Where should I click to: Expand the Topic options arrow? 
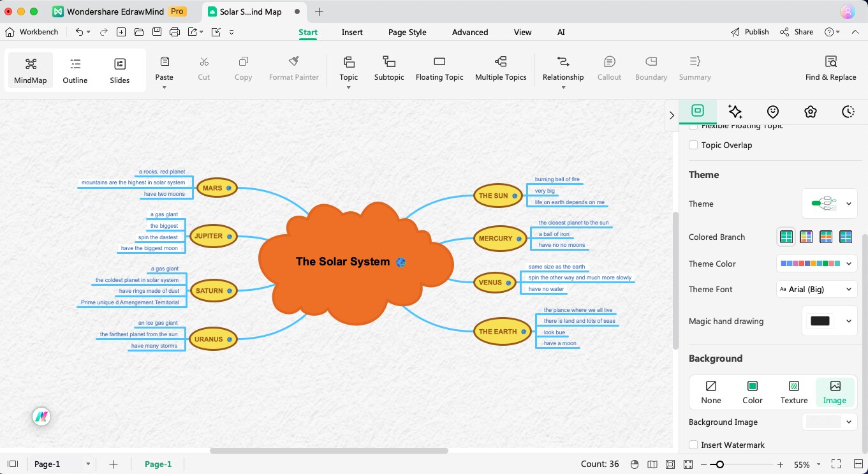(x=349, y=87)
